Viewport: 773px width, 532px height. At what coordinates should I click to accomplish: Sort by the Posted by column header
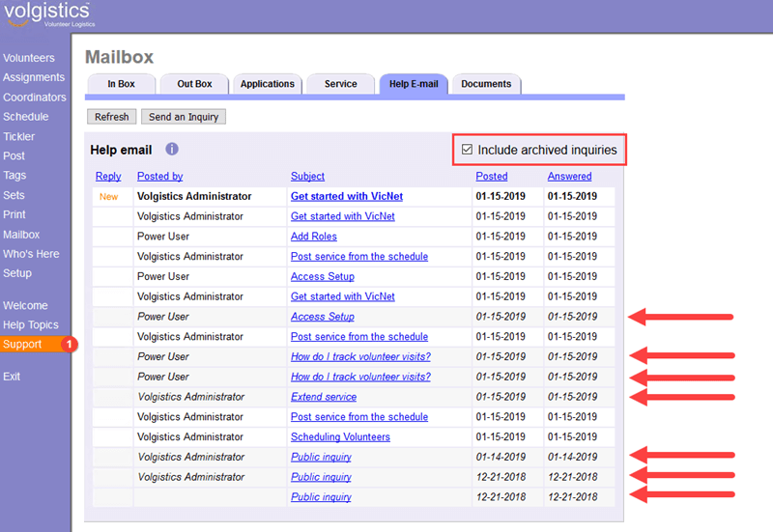tap(159, 176)
